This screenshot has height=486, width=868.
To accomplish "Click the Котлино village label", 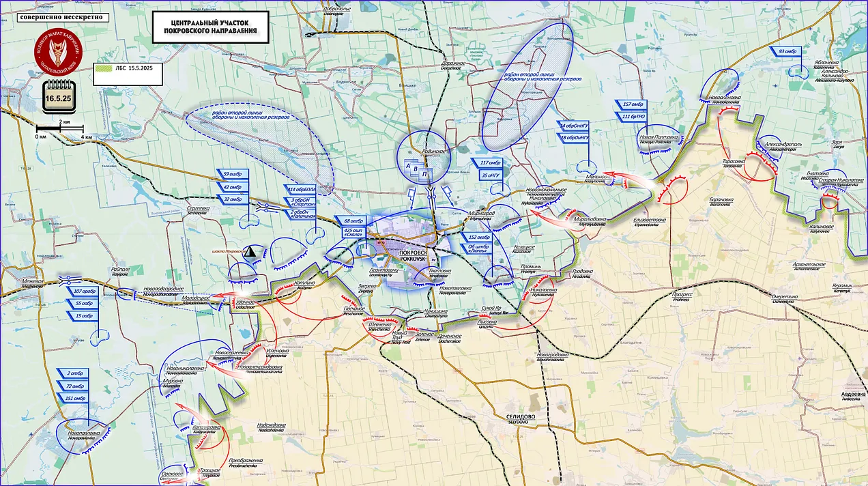I will [305, 283].
